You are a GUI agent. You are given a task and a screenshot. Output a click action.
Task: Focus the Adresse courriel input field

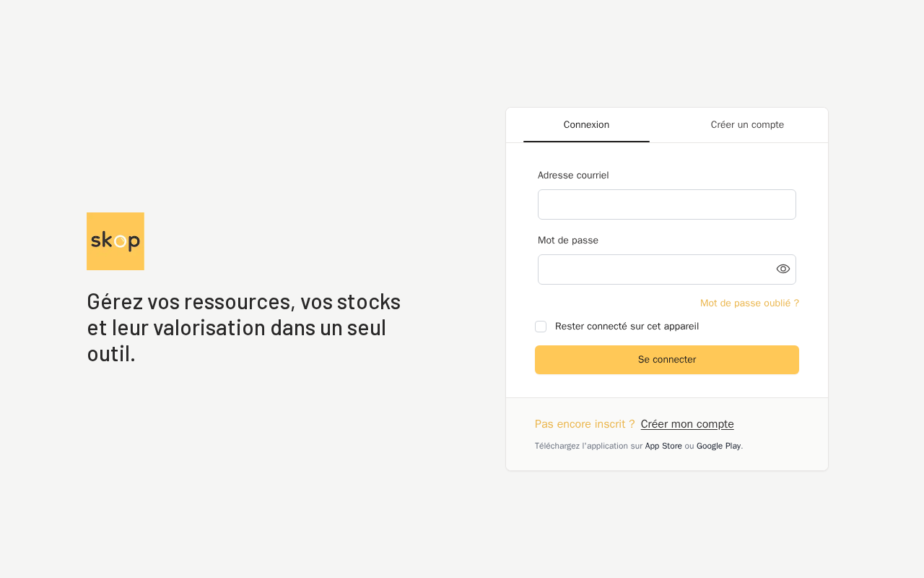click(x=667, y=204)
